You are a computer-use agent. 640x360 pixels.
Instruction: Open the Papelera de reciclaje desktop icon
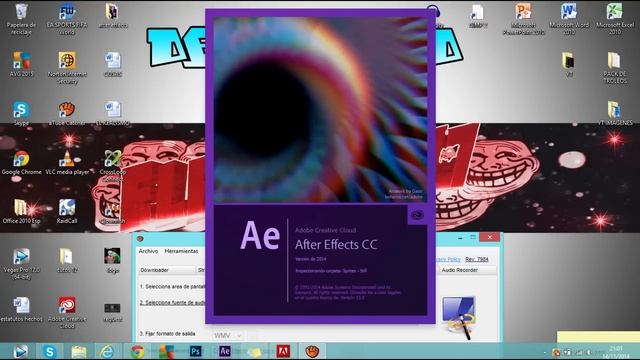(x=21, y=19)
